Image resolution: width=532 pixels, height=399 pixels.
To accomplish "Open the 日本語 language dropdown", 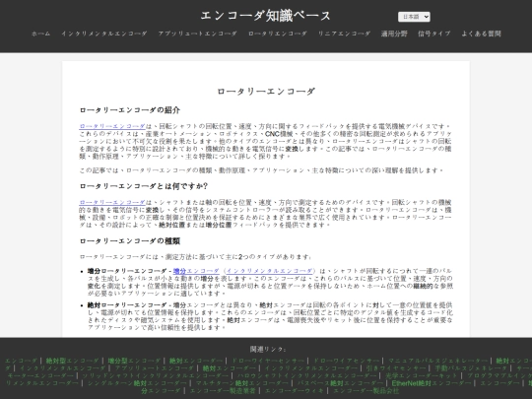I will pos(414,17).
